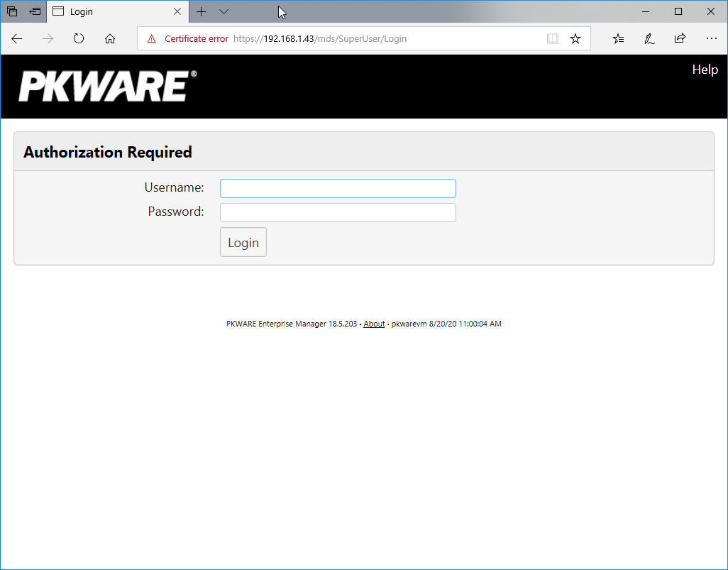The image size is (728, 570).
Task: Expand the tab previews chevron
Action: point(224,12)
